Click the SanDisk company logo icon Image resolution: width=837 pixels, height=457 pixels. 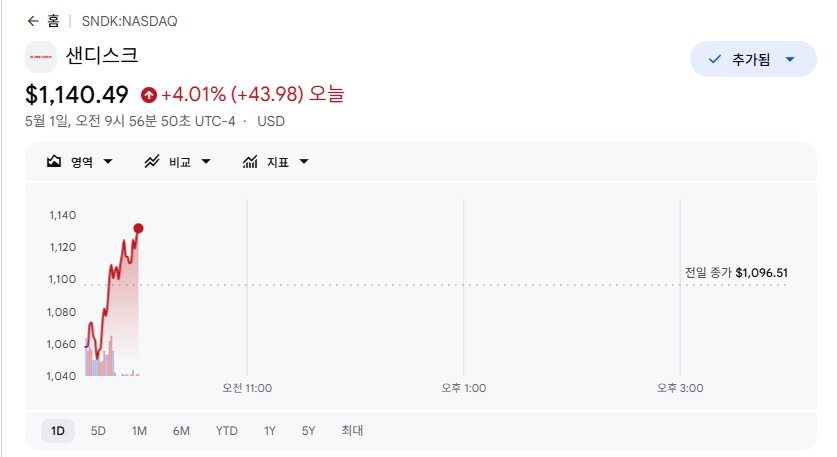41,57
